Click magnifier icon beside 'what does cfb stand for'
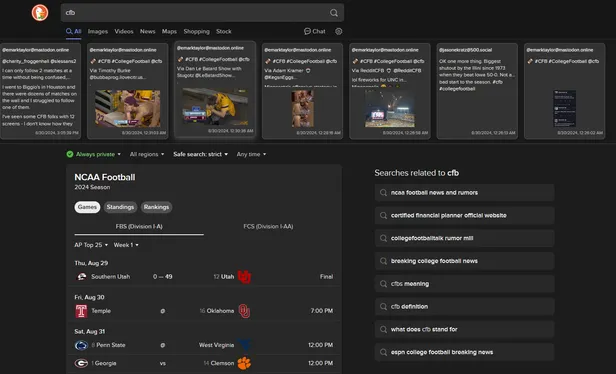Image resolution: width=616 pixels, height=374 pixels. (x=383, y=329)
